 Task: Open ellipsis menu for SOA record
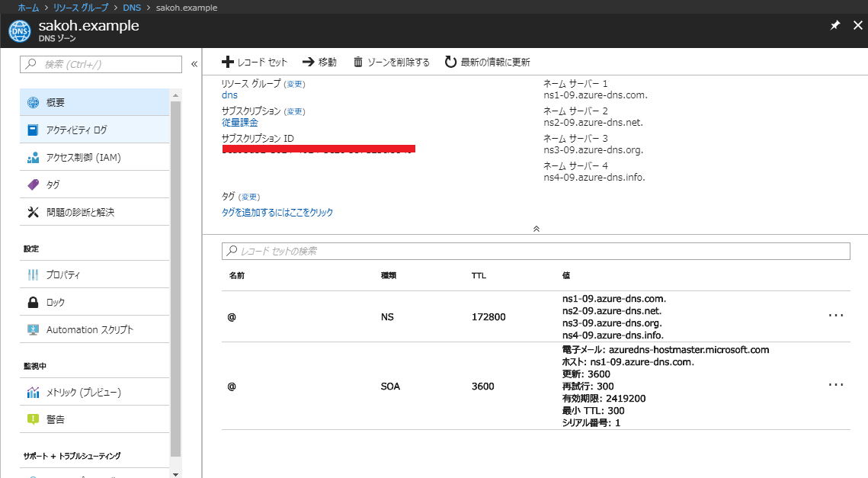[x=836, y=385]
